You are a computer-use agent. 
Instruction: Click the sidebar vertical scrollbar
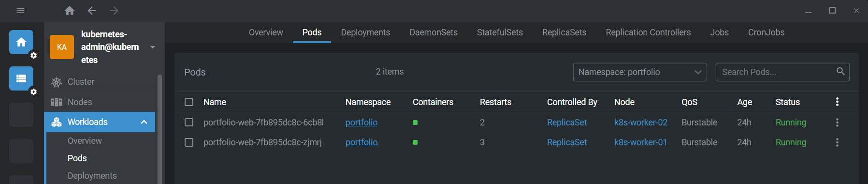(x=159, y=129)
